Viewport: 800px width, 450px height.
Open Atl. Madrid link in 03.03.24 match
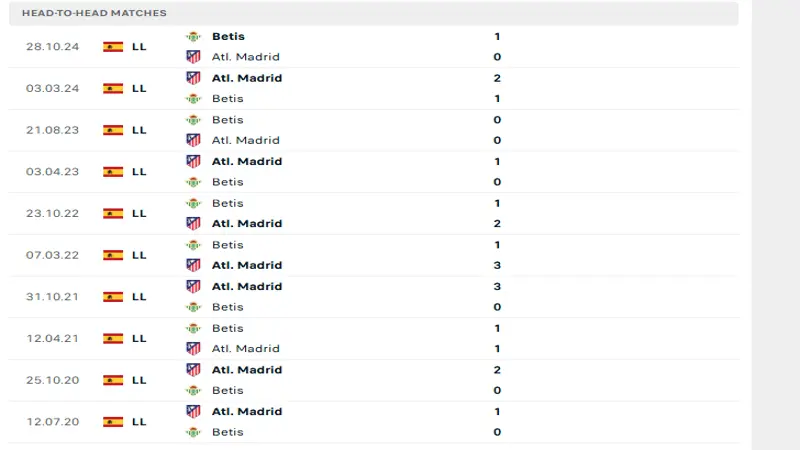(x=246, y=78)
